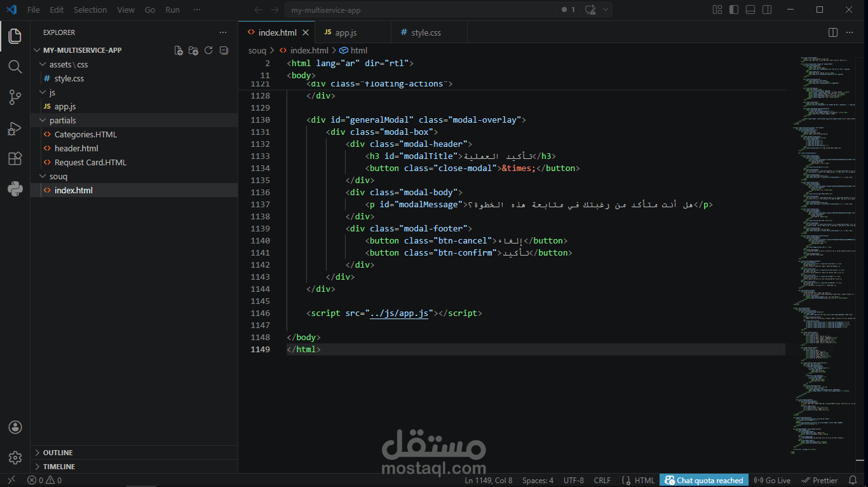This screenshot has height=487, width=868.
Task: Split the editor to the right
Action: click(x=833, y=32)
